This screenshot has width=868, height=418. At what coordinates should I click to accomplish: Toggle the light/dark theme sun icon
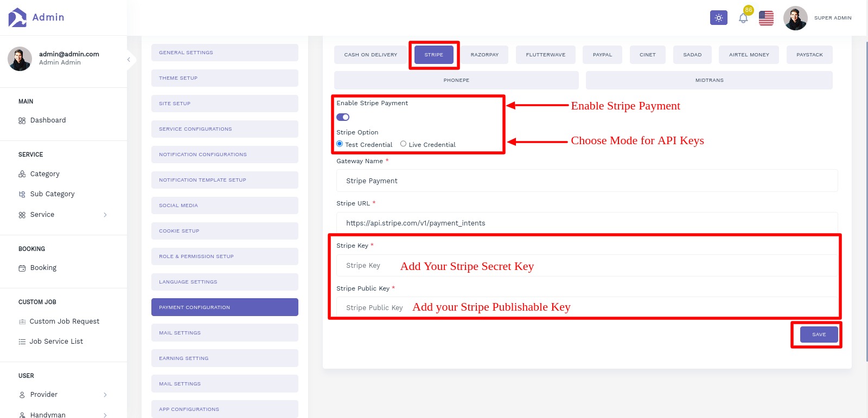click(718, 18)
